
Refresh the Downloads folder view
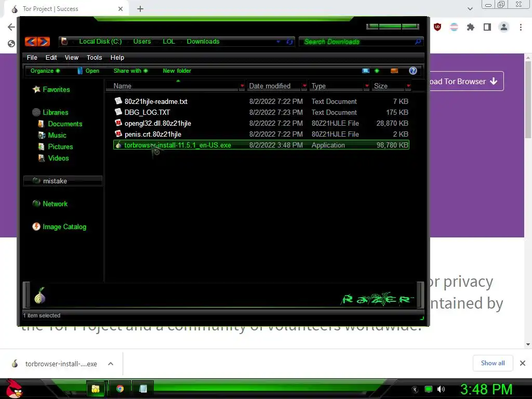coord(289,42)
